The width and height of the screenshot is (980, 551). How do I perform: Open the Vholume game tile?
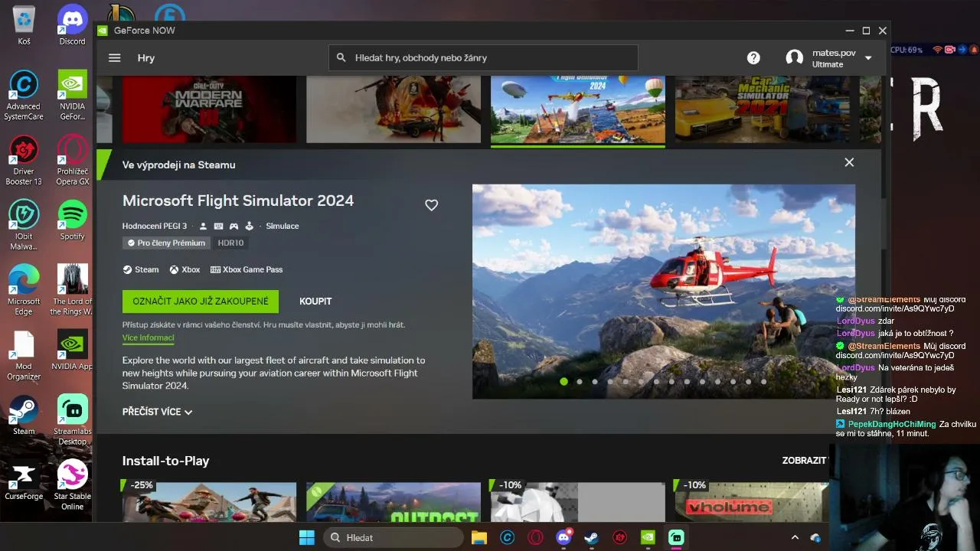click(752, 502)
